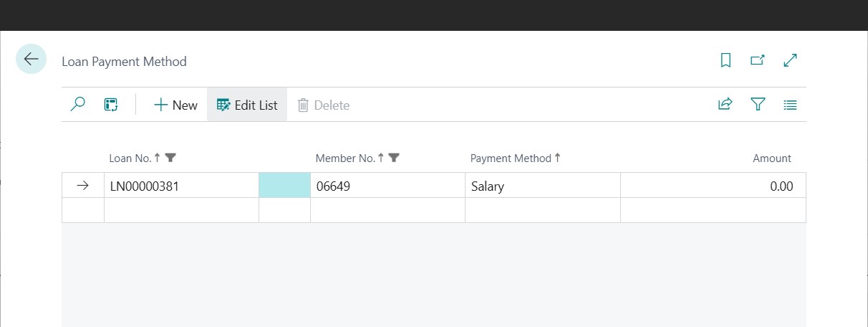Toggle Edit List mode

click(x=247, y=105)
